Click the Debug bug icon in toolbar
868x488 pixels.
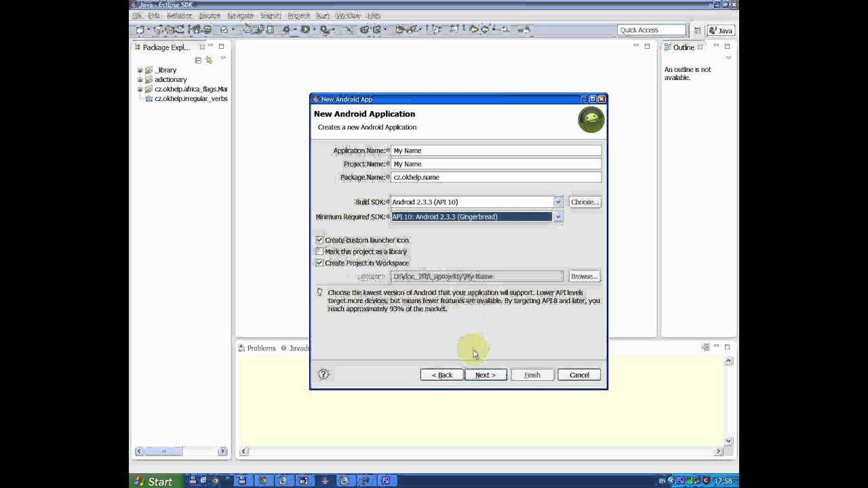point(286,30)
